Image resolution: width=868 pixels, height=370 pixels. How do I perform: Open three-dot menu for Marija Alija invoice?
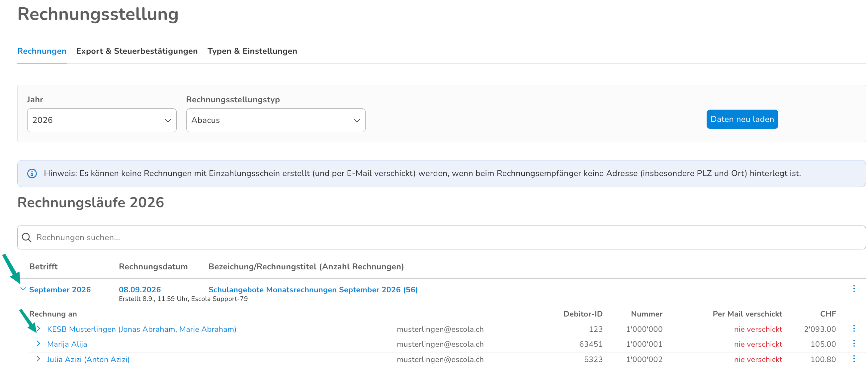853,343
